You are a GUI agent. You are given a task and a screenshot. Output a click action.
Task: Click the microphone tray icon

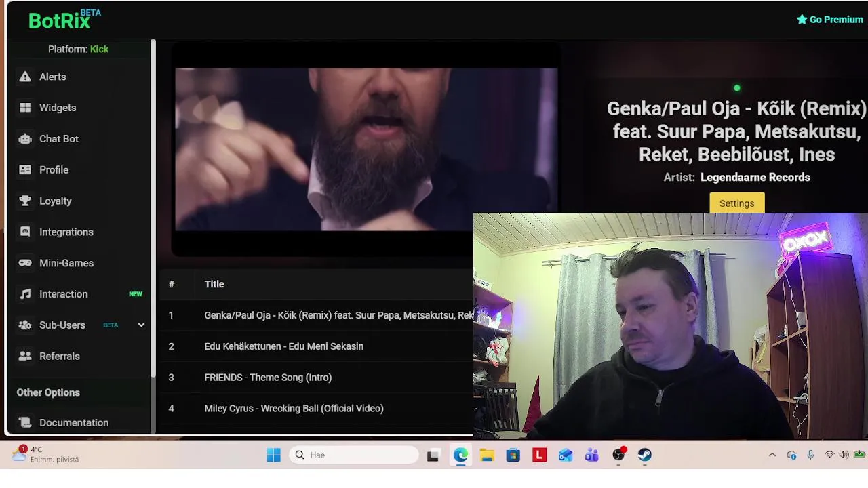point(810,455)
